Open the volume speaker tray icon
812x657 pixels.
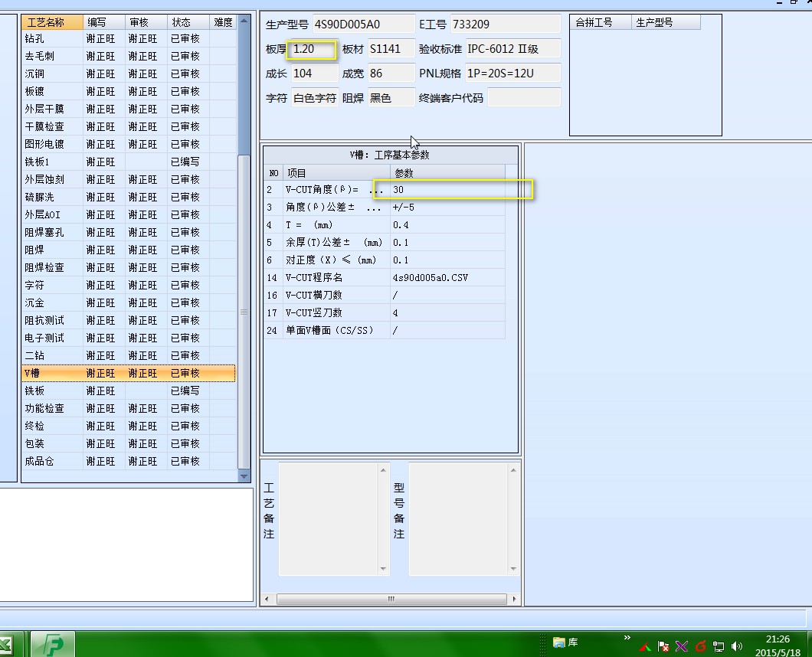click(736, 646)
